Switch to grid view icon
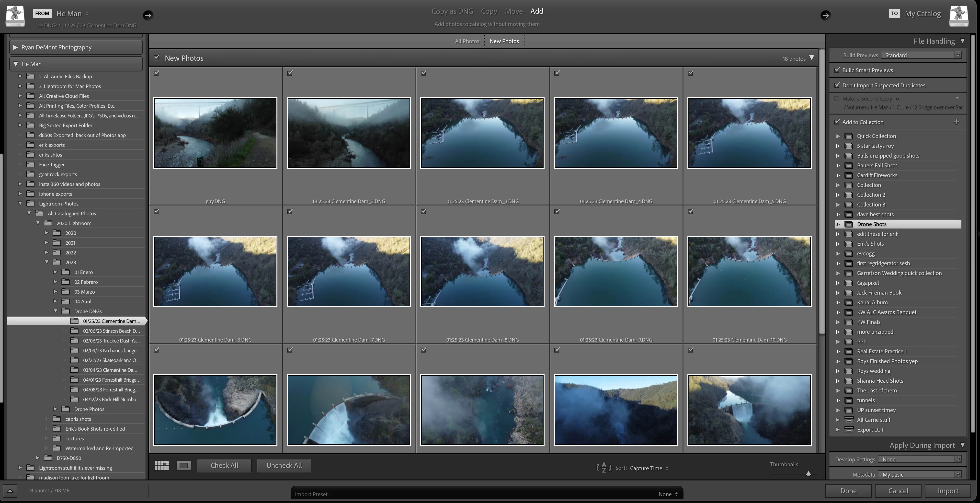The width and height of the screenshot is (980, 503). click(x=161, y=465)
